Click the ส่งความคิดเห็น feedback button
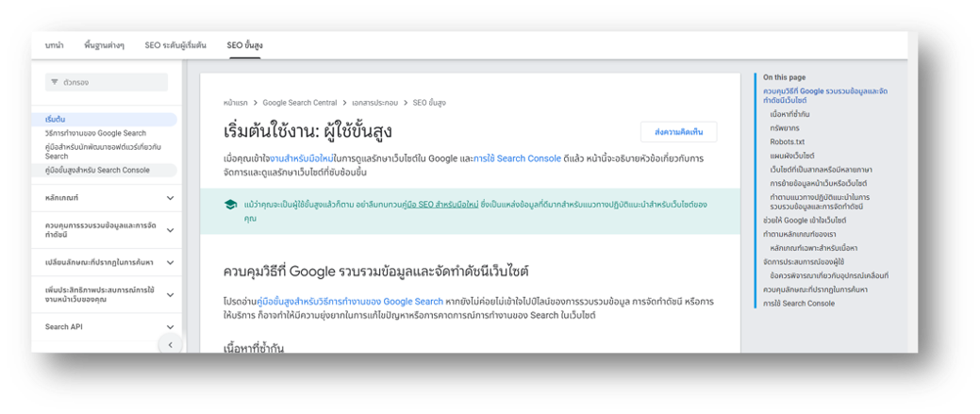Viewport: 980px width, 414px height. (x=679, y=132)
